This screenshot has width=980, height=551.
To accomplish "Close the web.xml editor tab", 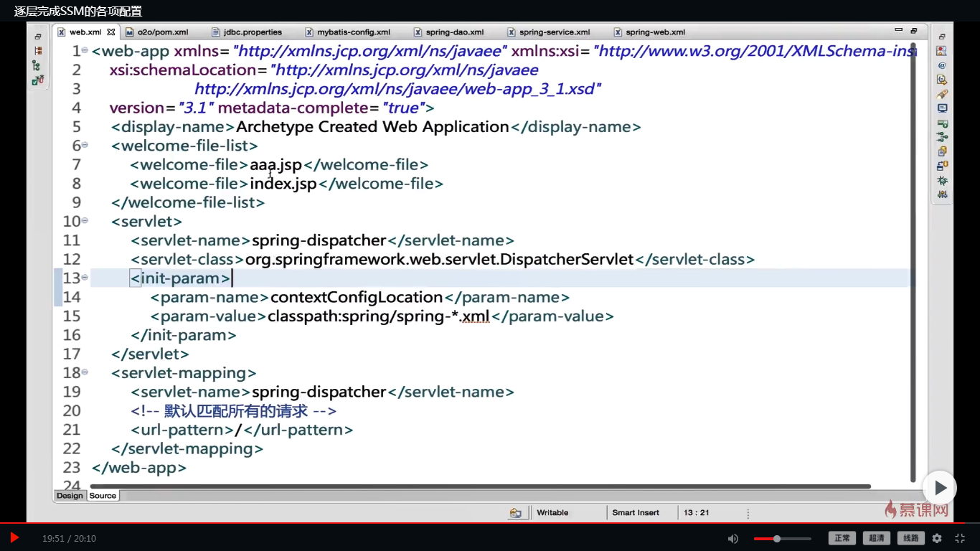I will click(111, 32).
